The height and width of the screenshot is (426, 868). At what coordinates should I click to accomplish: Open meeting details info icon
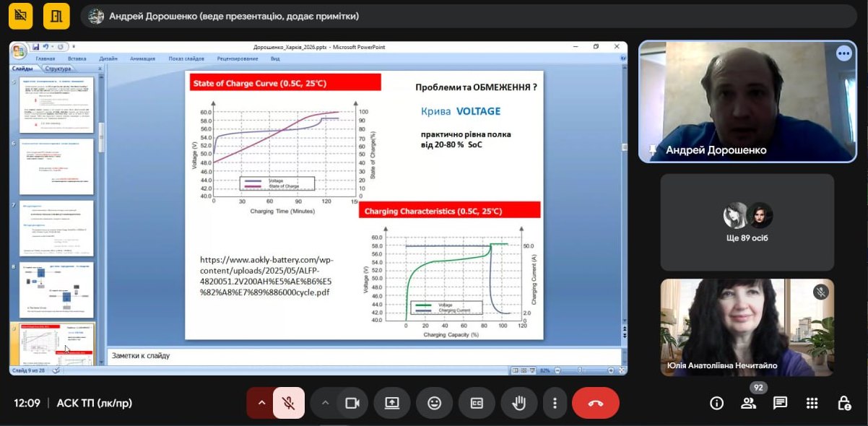point(716,403)
